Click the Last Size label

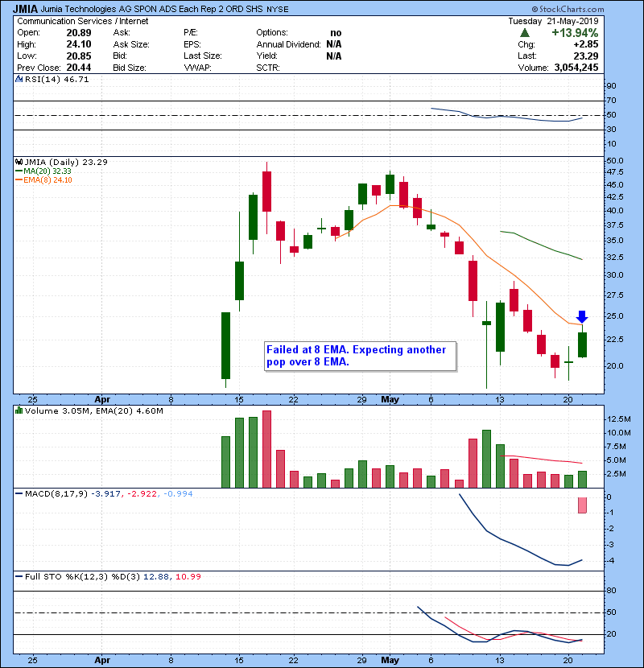(x=203, y=56)
